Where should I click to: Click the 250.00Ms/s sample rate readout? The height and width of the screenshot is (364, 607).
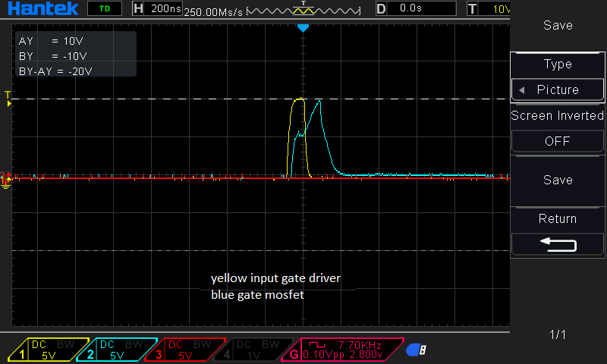[213, 12]
